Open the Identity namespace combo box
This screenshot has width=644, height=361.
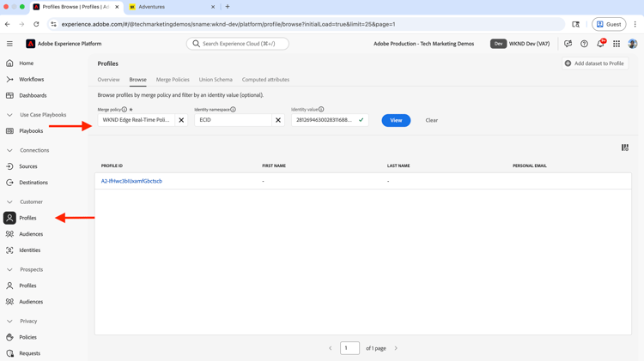(x=233, y=120)
